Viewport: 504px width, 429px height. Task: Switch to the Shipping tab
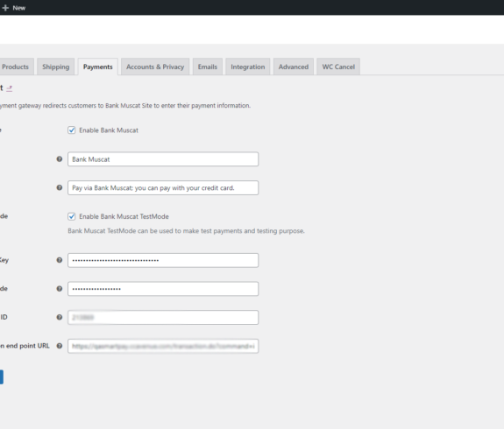tap(55, 67)
